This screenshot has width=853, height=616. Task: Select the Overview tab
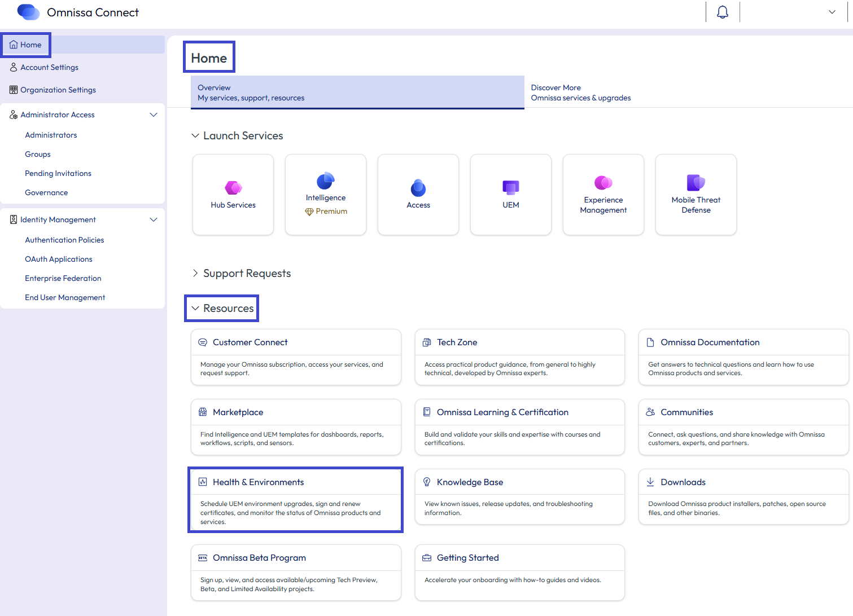(357, 93)
